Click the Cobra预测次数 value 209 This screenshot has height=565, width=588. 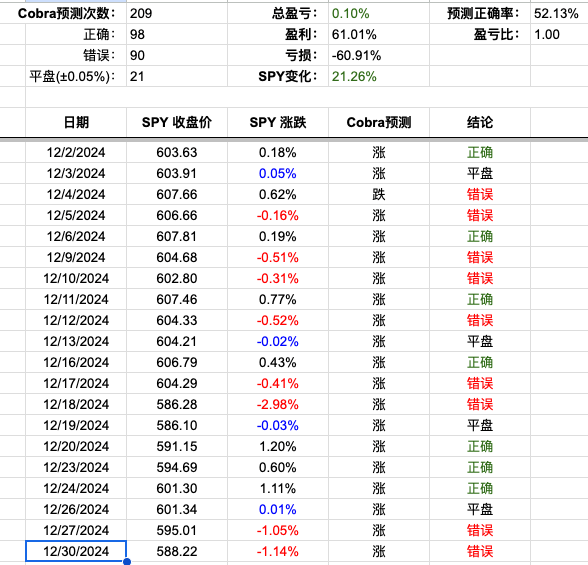click(x=141, y=13)
